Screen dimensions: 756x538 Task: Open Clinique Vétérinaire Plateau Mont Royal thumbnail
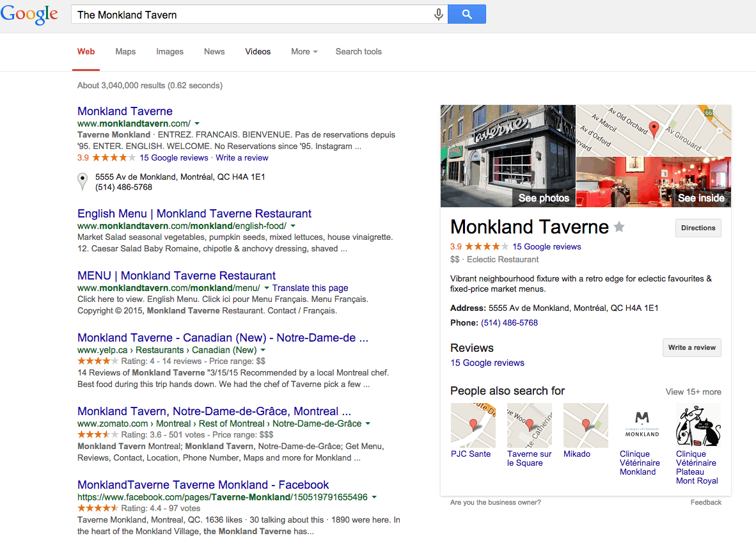click(x=698, y=425)
